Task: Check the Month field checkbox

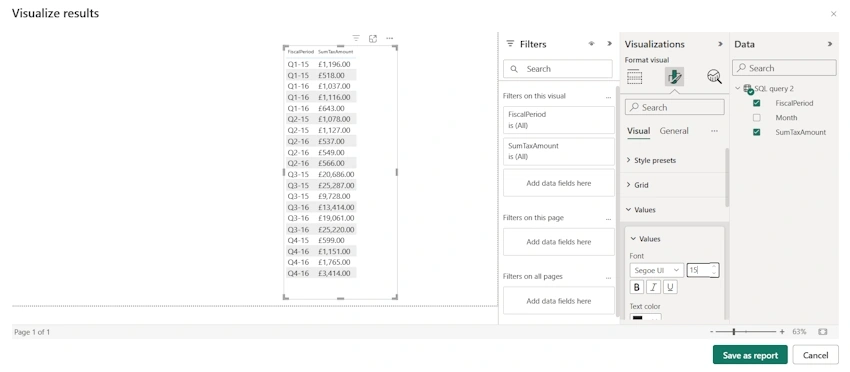Action: [757, 118]
